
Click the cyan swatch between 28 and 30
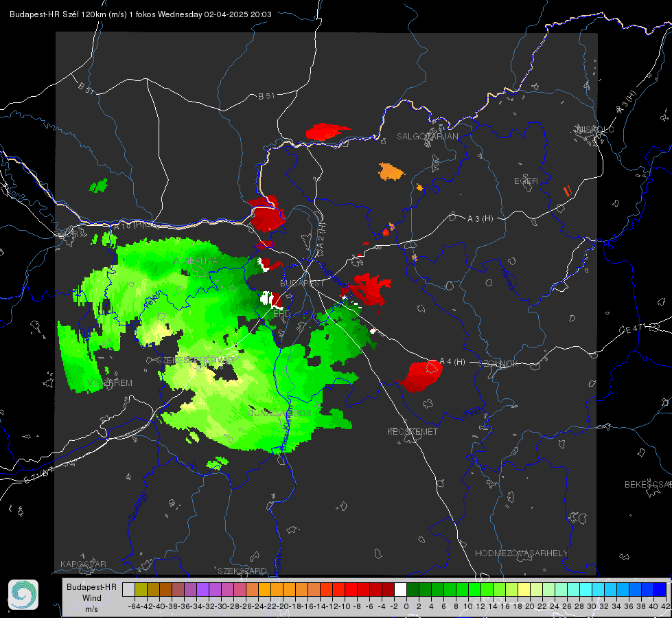[586, 589]
